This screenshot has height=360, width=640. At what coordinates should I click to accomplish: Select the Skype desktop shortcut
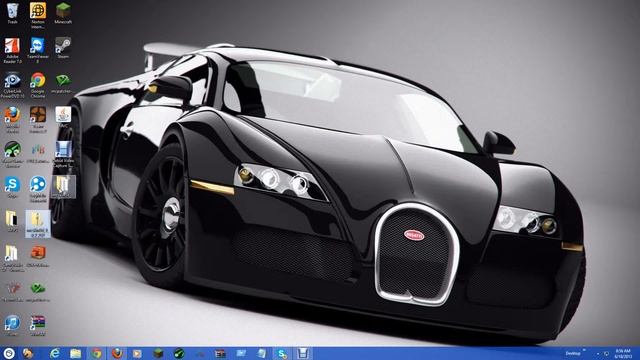pos(13,187)
